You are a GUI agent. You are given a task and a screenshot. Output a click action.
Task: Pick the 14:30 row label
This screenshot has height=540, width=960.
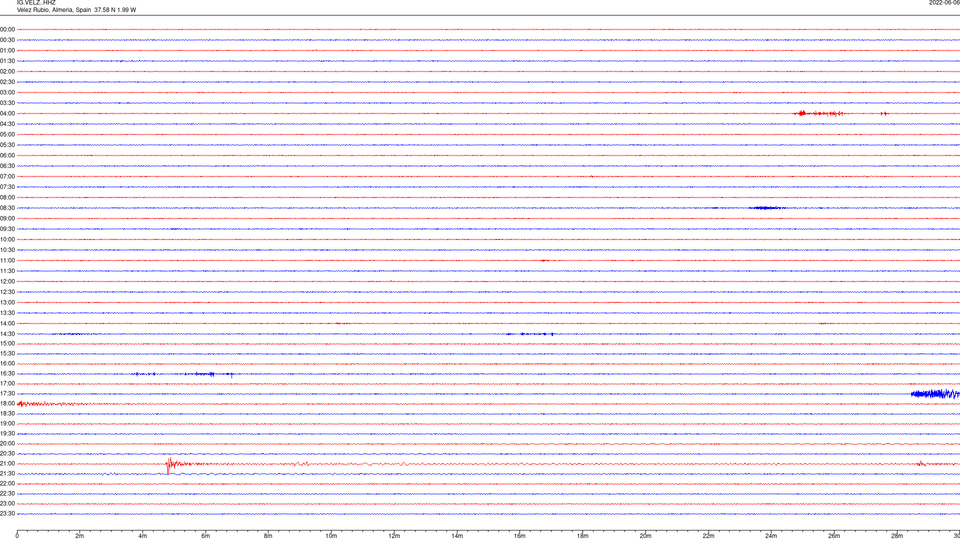[x=8, y=334]
